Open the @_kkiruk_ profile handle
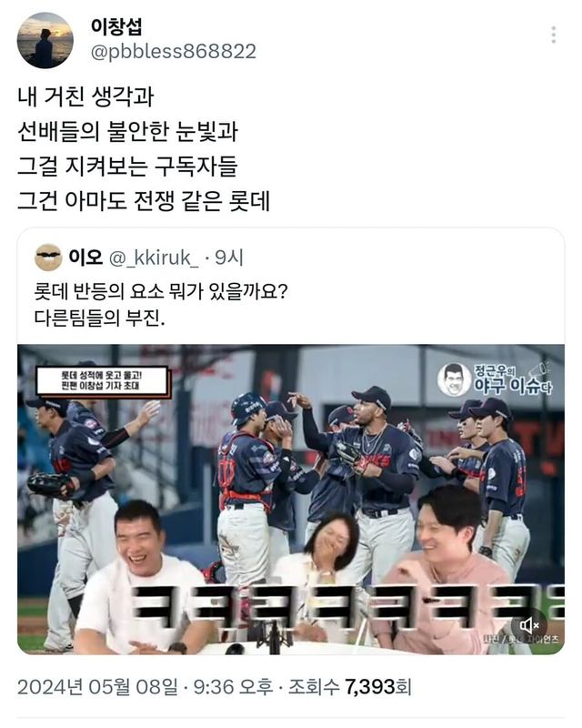This screenshot has width=582, height=728. click(154, 258)
